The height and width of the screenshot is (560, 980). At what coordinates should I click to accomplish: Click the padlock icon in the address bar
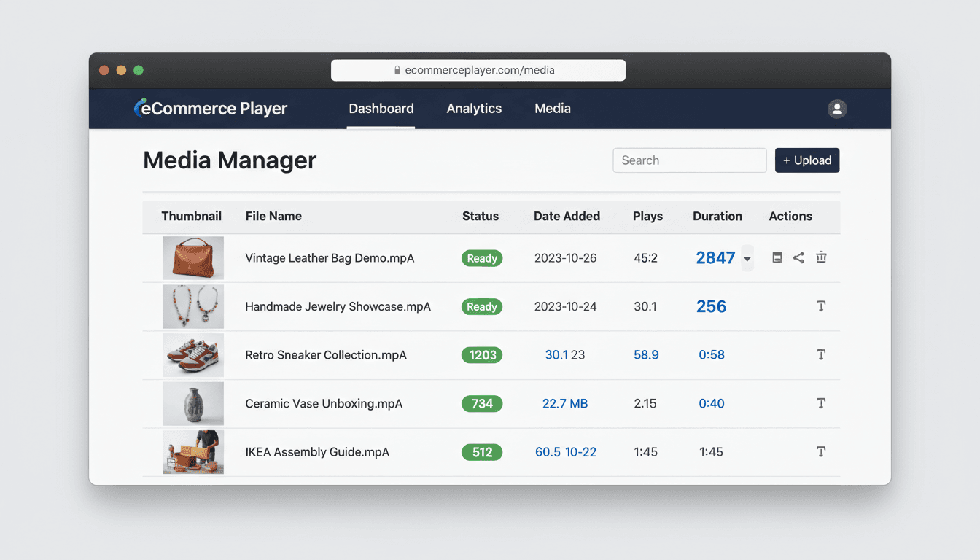397,70
